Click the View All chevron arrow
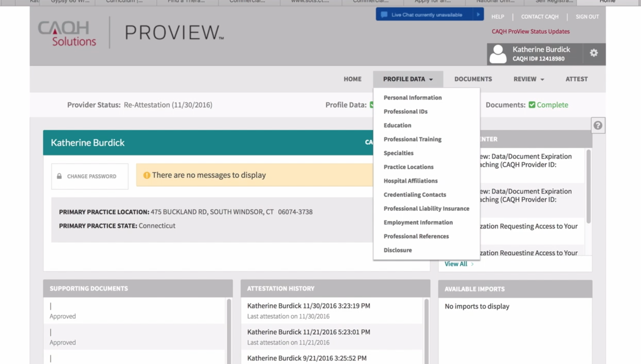Viewport: 641px width, 364px height. point(472,264)
